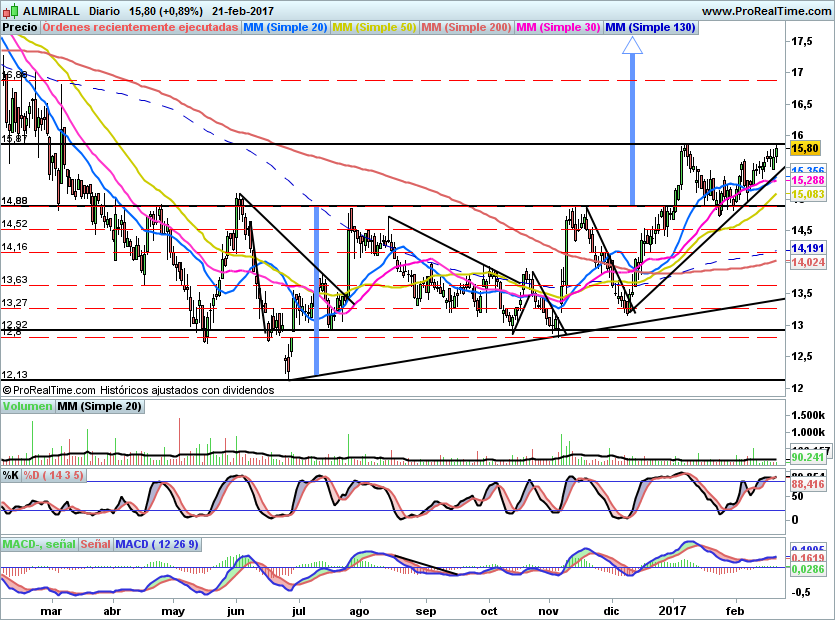The image size is (835, 620).
Task: Select the %D ( 14 3 5) label
Action: pos(53,475)
